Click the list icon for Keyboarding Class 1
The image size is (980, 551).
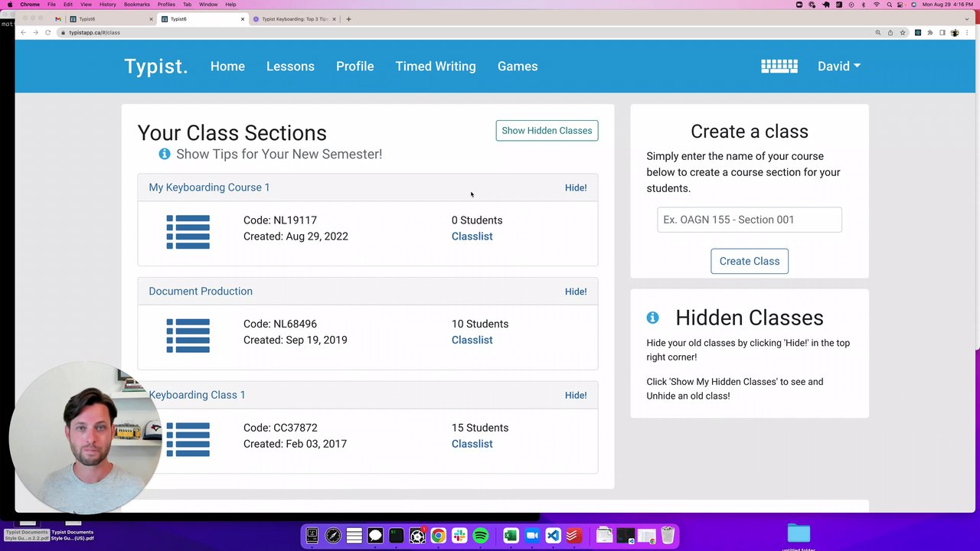coord(188,439)
